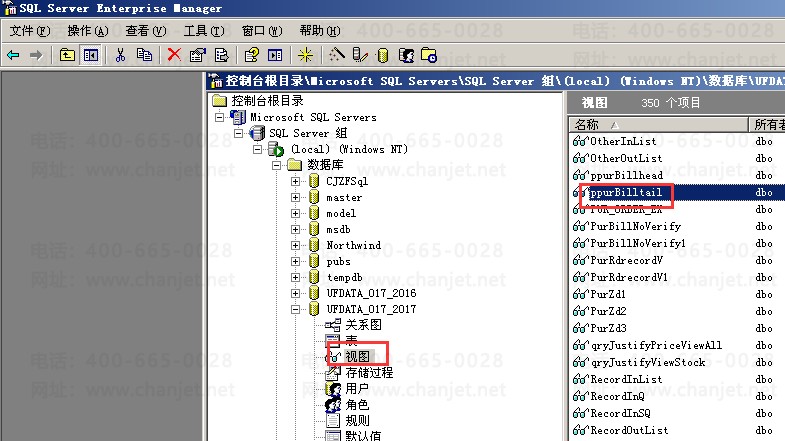This screenshot has width=785, height=441.
Task: Click the yellow New star icon
Action: pyautogui.click(x=305, y=55)
